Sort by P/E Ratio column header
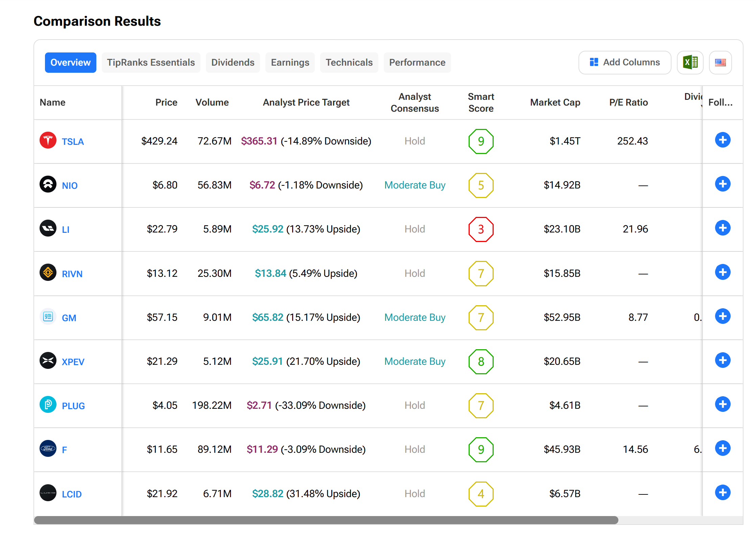 pos(628,103)
